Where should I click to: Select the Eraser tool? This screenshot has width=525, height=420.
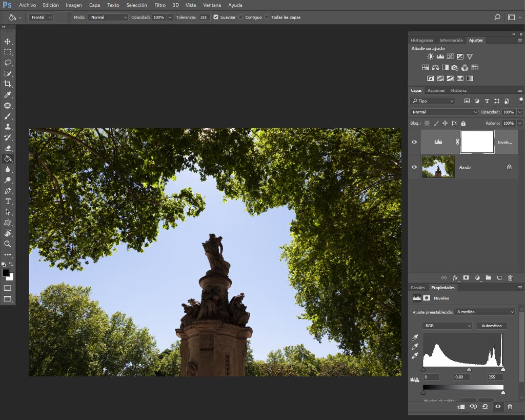click(x=7, y=148)
